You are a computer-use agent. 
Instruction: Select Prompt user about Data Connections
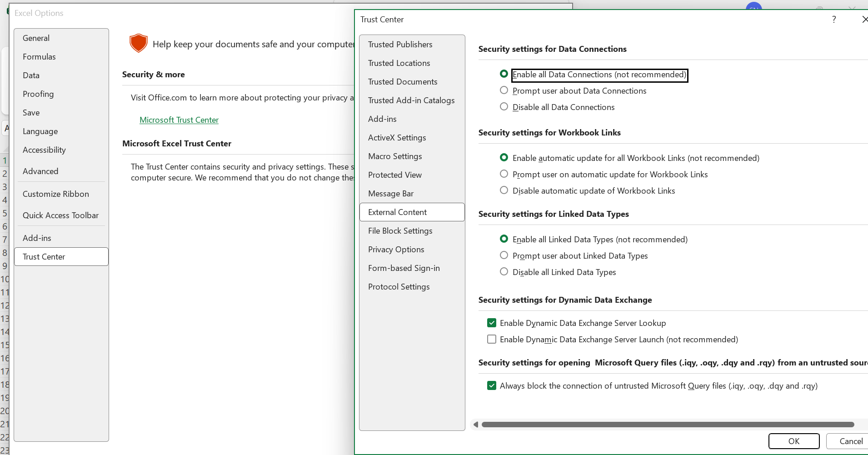[504, 90]
